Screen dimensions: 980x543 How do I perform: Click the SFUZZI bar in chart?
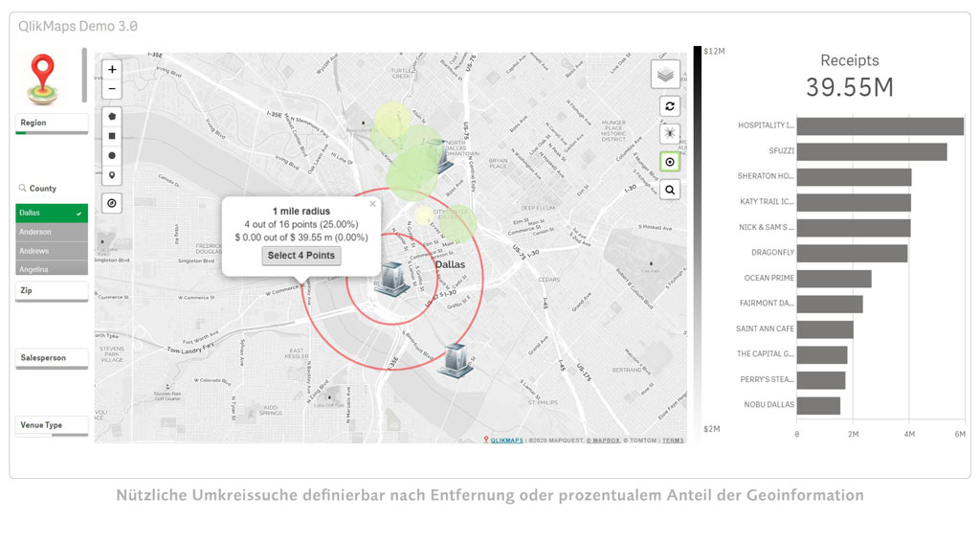point(872,152)
